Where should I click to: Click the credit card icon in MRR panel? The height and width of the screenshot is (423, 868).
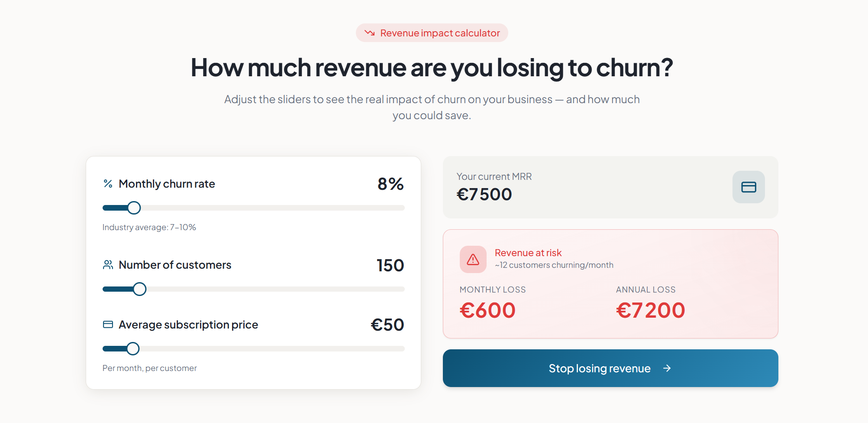(749, 187)
